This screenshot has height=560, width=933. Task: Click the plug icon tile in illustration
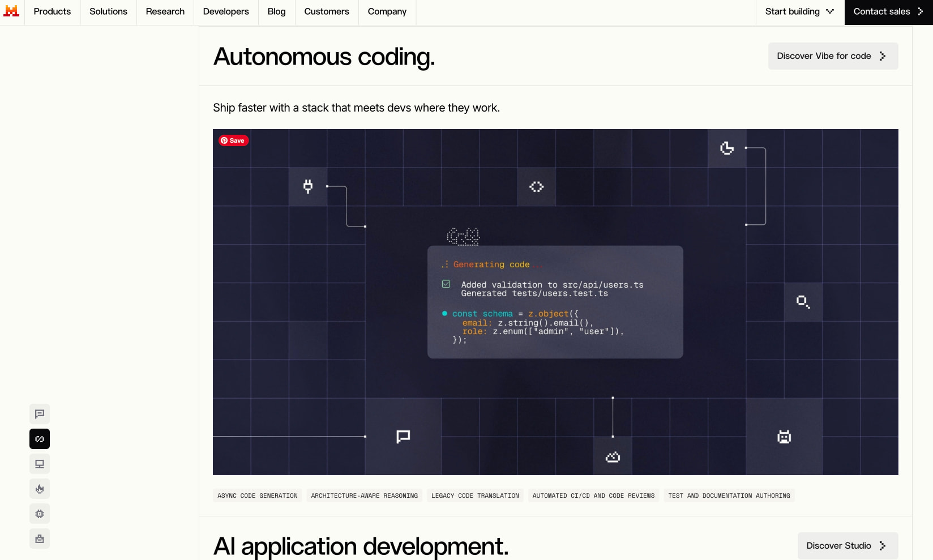(x=308, y=186)
